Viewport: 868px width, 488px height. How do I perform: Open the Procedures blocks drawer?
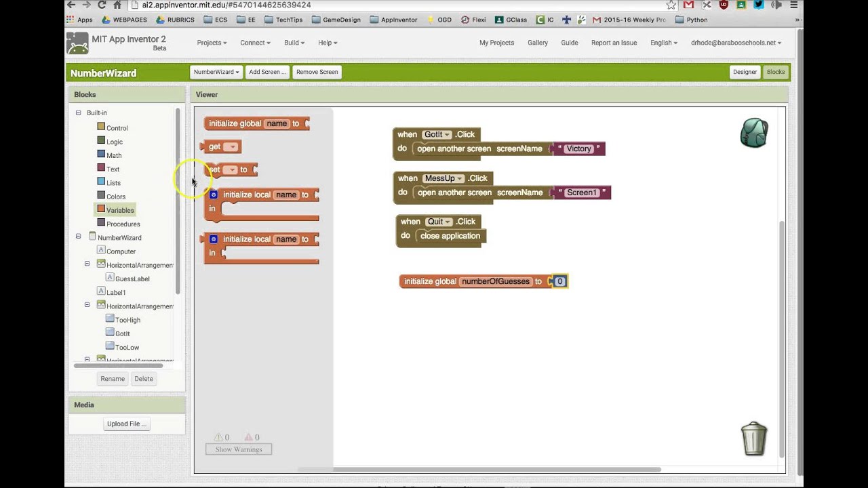pos(119,224)
